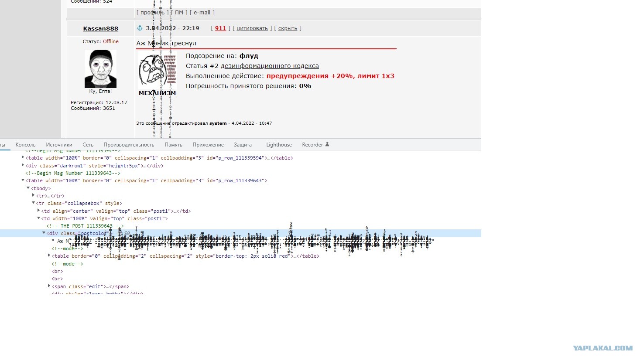Open the Производительность tab
The height and width of the screenshot is (361, 644).
tap(129, 145)
